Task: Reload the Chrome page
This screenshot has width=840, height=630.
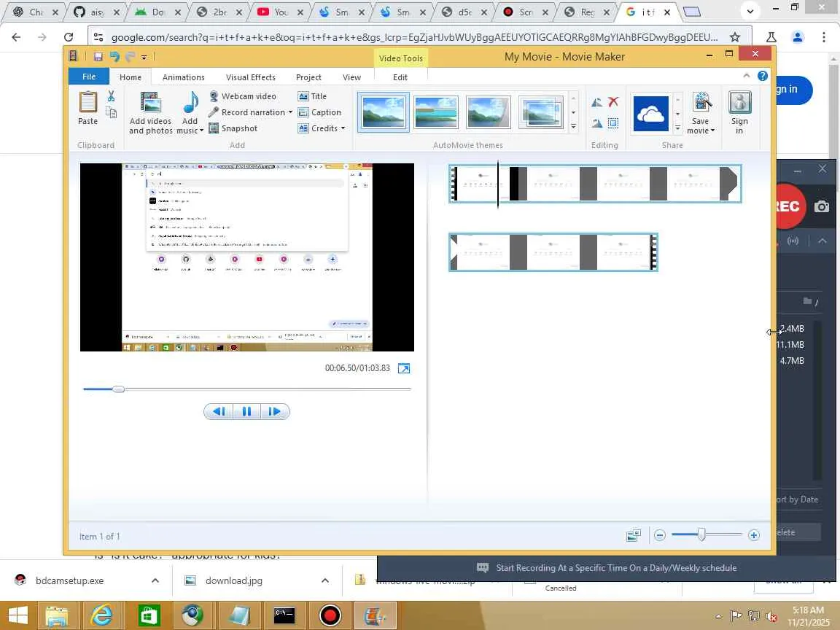Action: click(x=69, y=37)
